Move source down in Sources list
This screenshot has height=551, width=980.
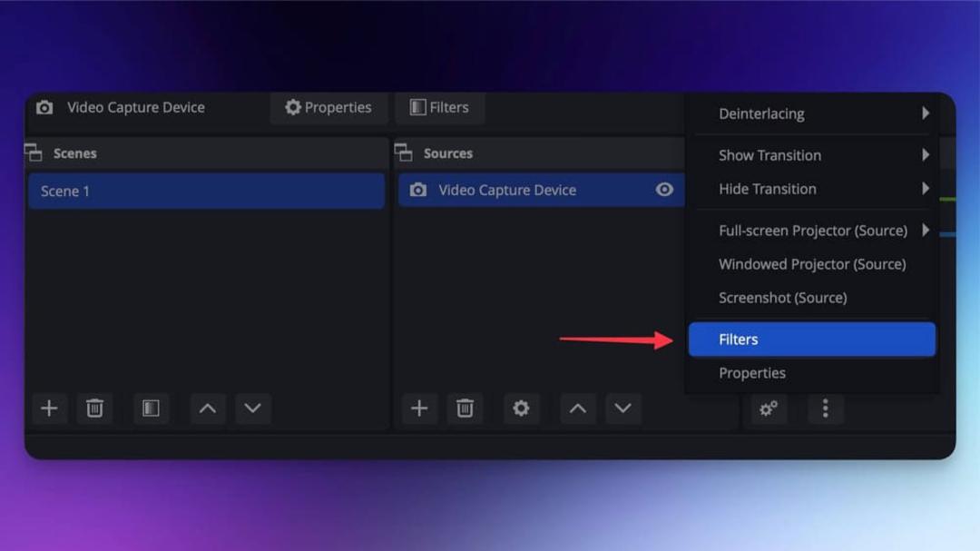click(x=622, y=408)
